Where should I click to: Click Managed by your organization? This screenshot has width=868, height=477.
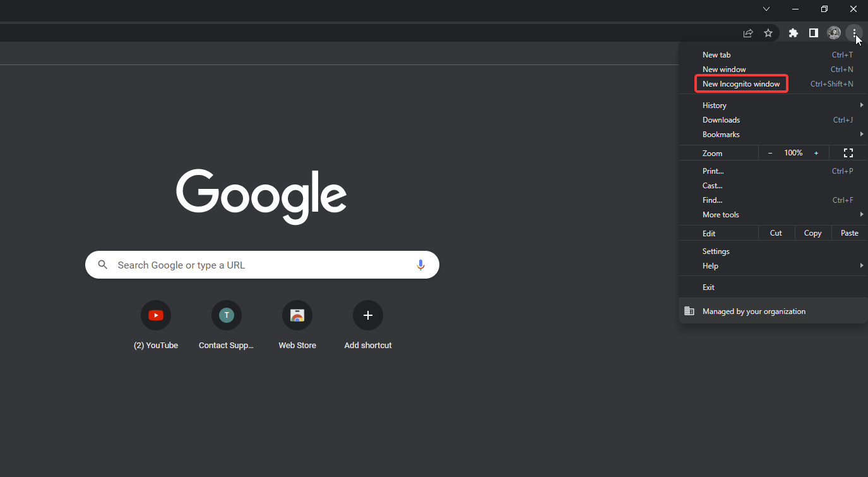[773, 311]
